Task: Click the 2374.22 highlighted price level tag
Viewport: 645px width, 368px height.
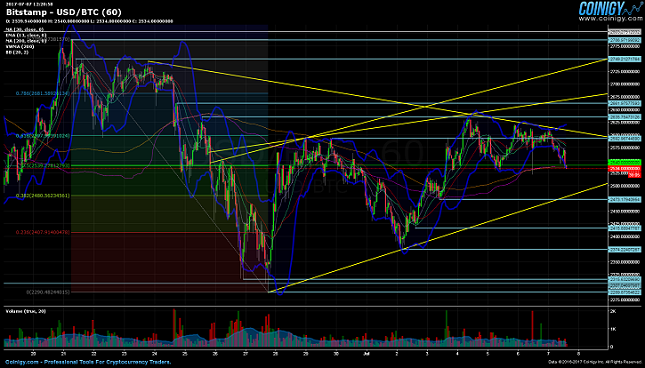Action: click(624, 249)
